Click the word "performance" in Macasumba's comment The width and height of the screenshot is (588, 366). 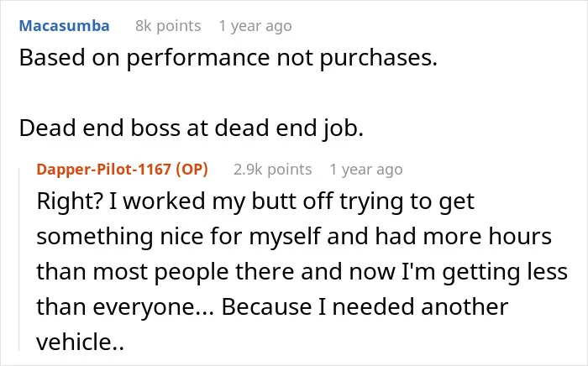[198, 59]
